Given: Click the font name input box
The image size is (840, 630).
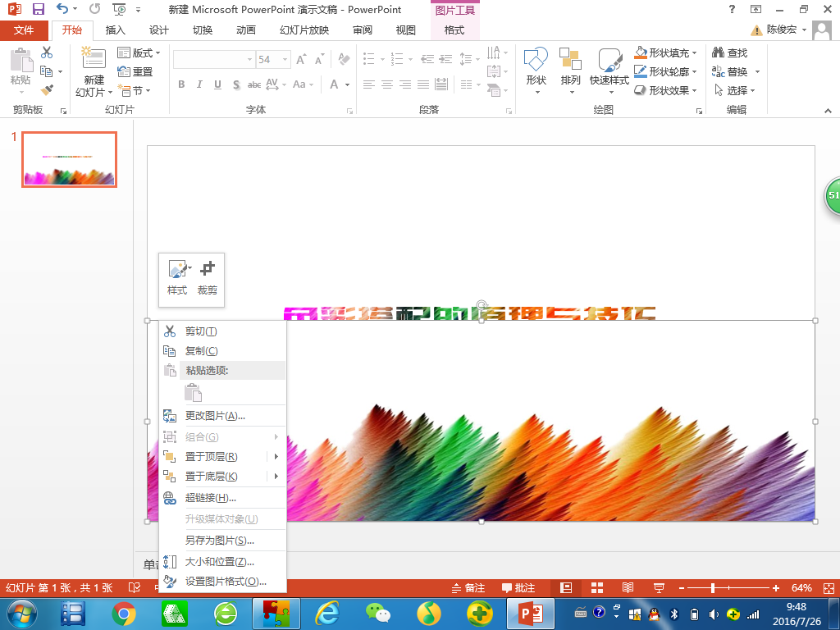Looking at the screenshot, I should point(210,59).
